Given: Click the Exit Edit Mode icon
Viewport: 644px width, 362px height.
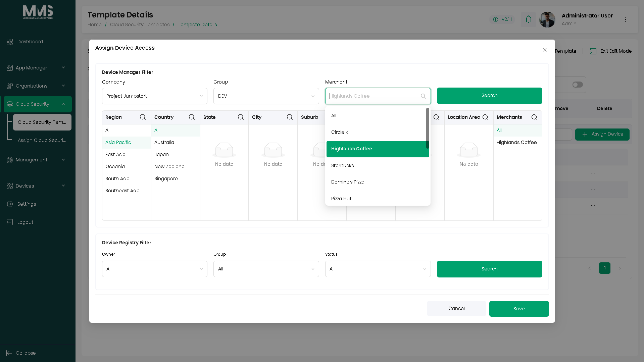Looking at the screenshot, I should (x=593, y=51).
